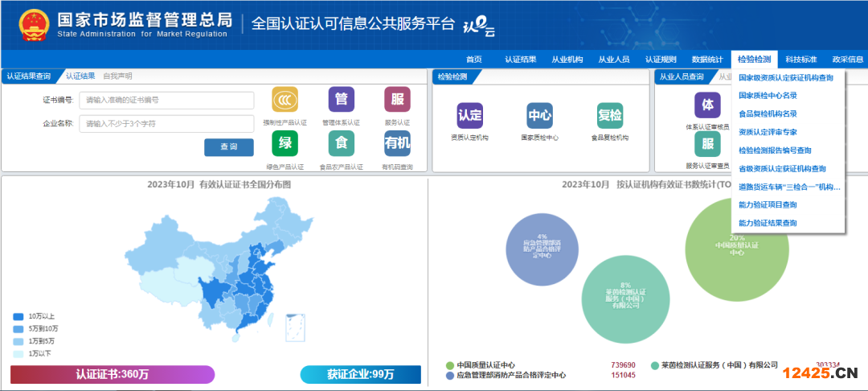Open the 政采信息 navigation menu
The width and height of the screenshot is (868, 391).
coord(848,60)
